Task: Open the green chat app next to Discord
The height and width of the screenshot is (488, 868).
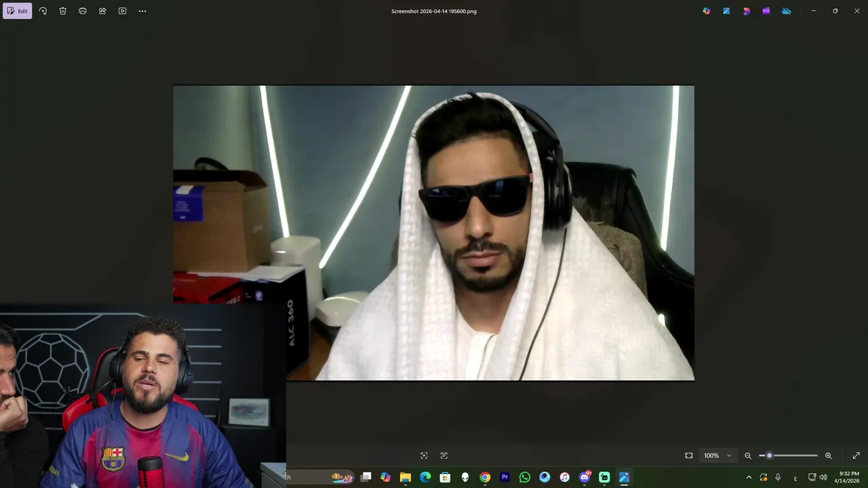Action: click(x=604, y=477)
